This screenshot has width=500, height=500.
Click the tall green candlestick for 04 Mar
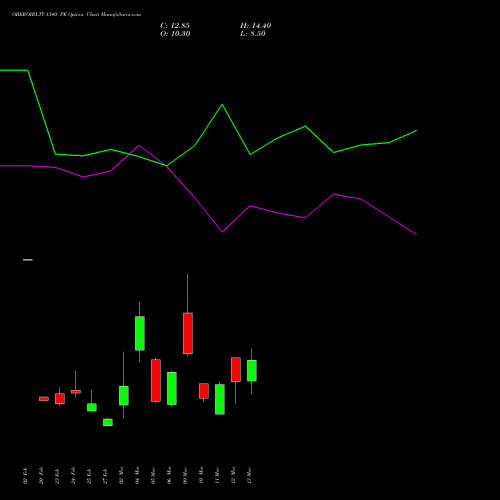[140, 333]
